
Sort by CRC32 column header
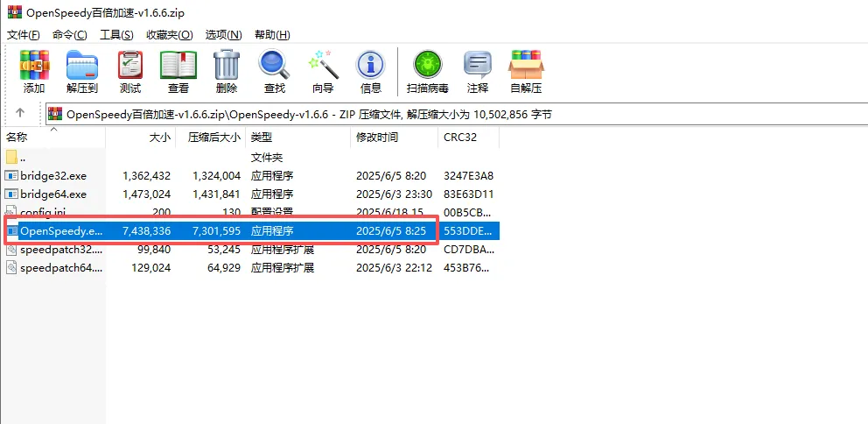coord(468,138)
